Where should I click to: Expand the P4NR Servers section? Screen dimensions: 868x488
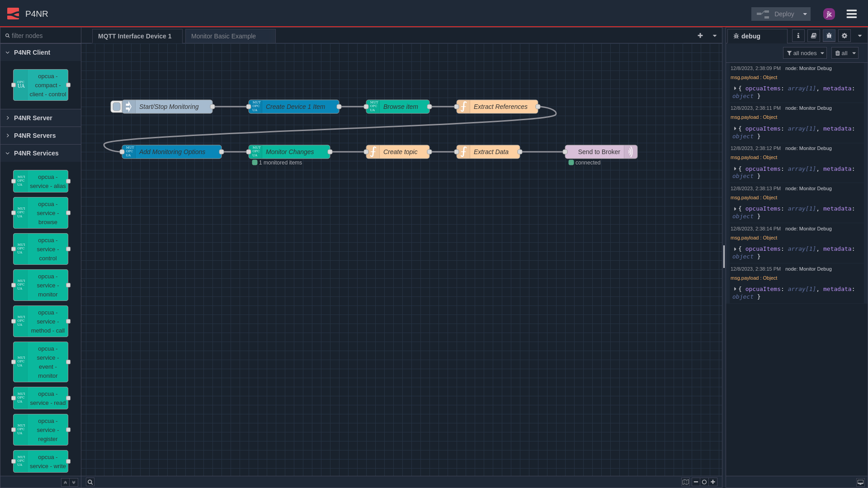tap(34, 135)
